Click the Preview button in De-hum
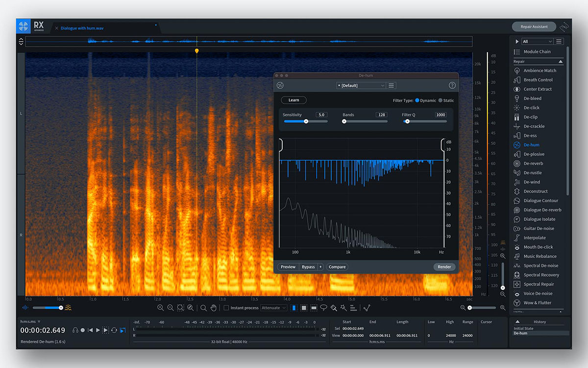The image size is (588, 368). pos(288,267)
